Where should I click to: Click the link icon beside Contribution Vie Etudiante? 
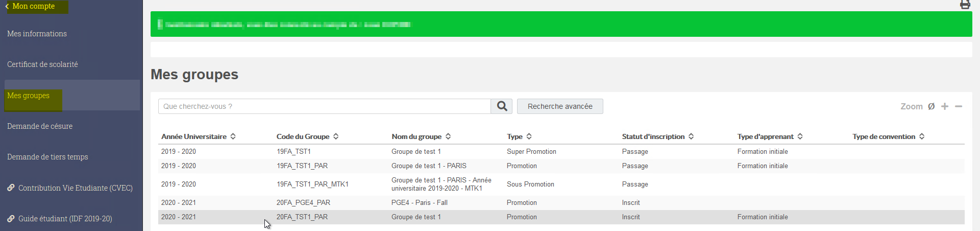pos(11,188)
